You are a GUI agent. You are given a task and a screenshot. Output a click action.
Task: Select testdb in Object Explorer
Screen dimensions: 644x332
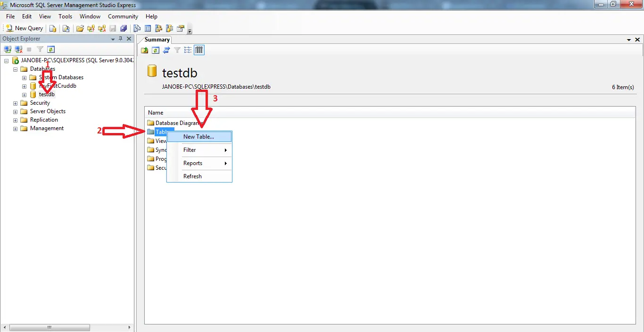point(47,94)
